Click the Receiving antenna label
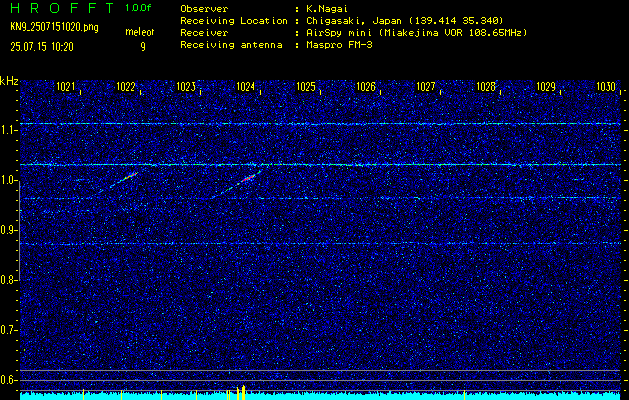 pyautogui.click(x=231, y=45)
